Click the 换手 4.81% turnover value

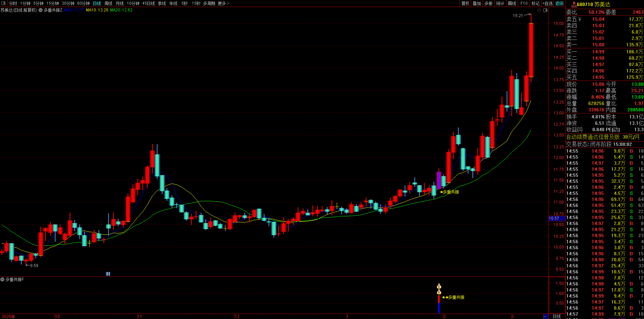598,117
